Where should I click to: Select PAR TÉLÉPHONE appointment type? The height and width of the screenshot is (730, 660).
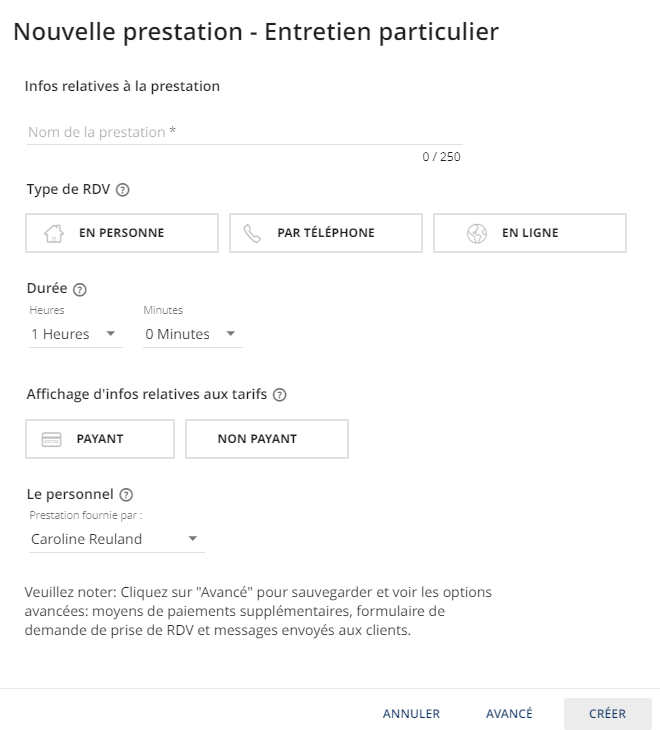326,233
